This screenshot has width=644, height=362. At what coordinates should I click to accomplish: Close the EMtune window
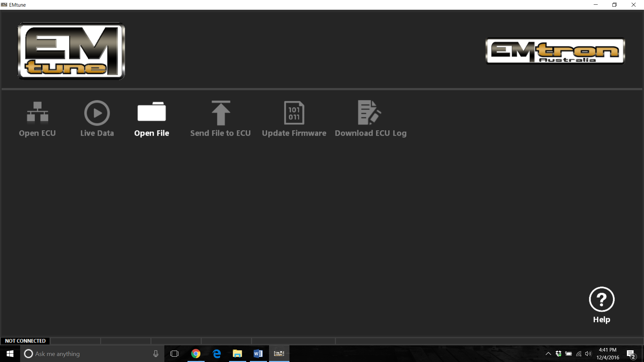634,5
